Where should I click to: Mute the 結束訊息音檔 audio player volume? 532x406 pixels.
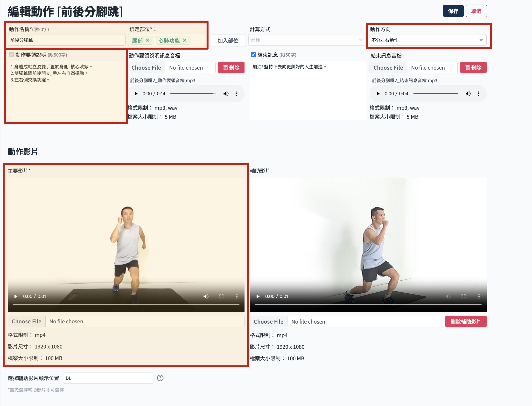pos(468,94)
